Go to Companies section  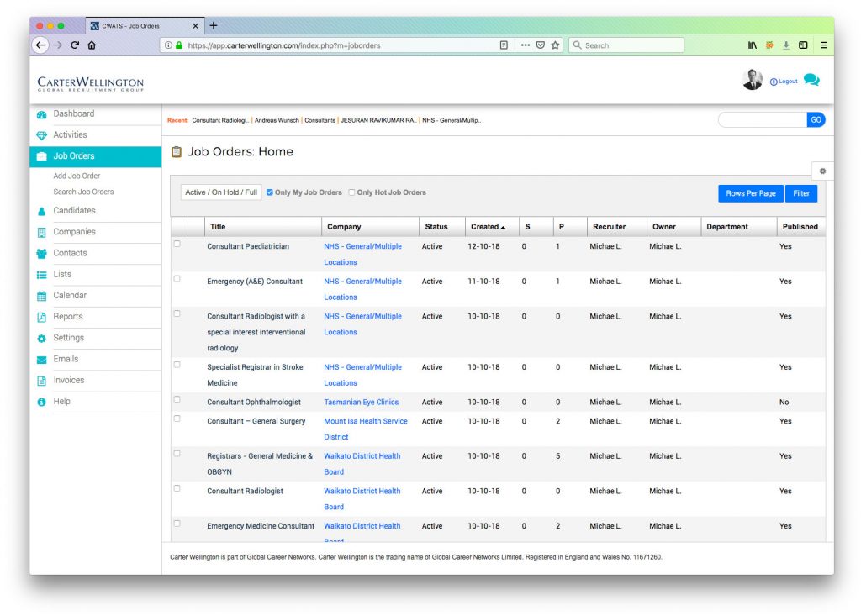74,232
